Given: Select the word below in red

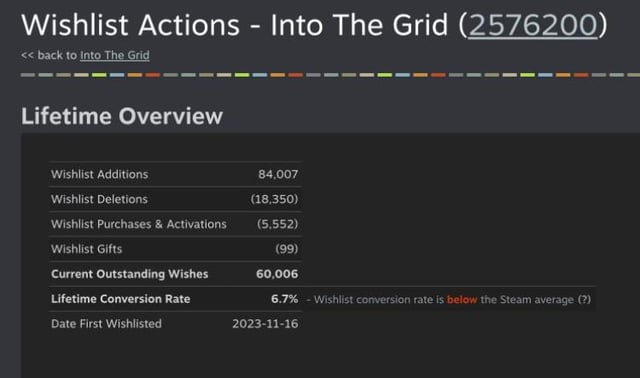Looking at the screenshot, I should coord(462,300).
